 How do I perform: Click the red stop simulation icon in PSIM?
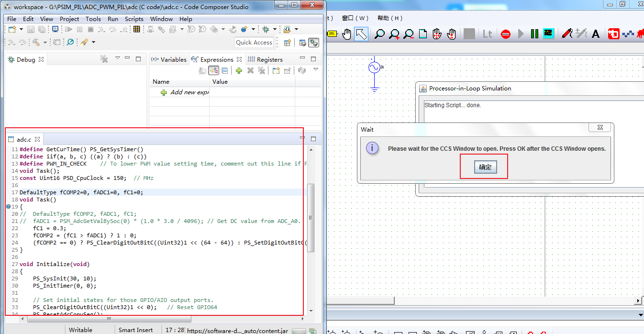pos(506,34)
